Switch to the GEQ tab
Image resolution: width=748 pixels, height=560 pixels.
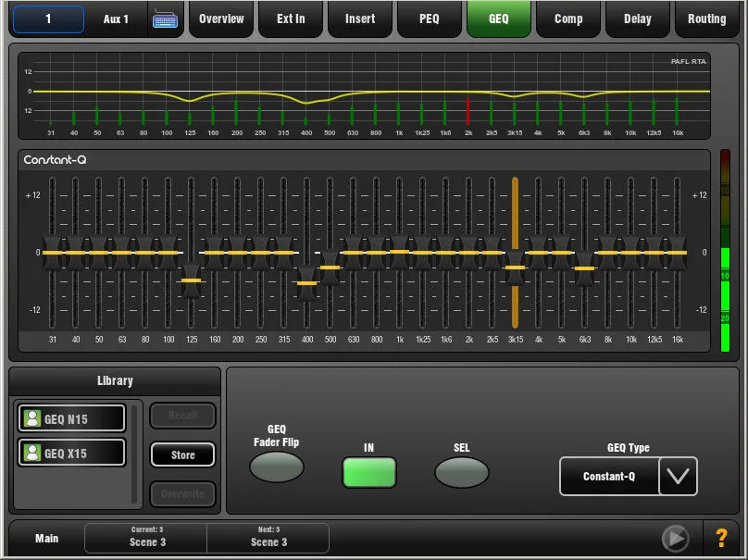click(x=498, y=19)
